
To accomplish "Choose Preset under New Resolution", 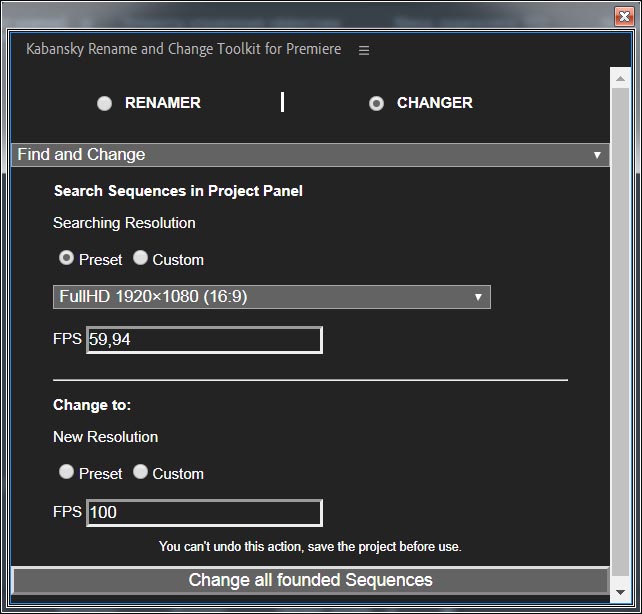I will tap(66, 472).
